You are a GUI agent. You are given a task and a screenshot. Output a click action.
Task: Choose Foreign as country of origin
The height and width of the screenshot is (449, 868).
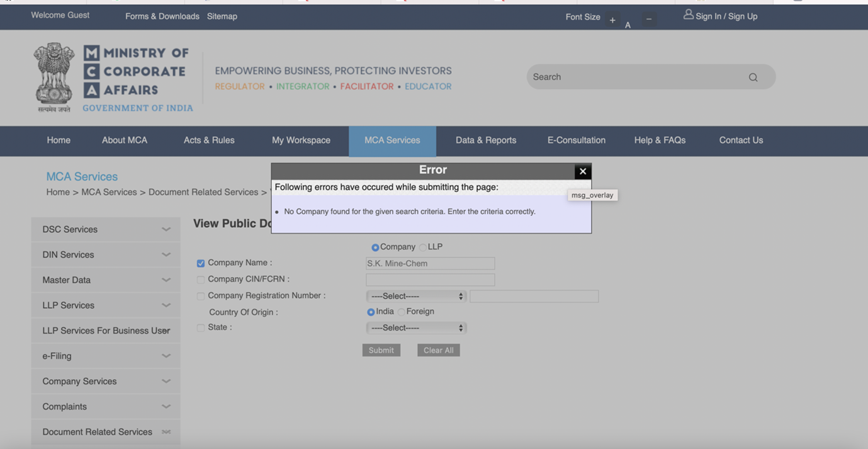pos(401,312)
